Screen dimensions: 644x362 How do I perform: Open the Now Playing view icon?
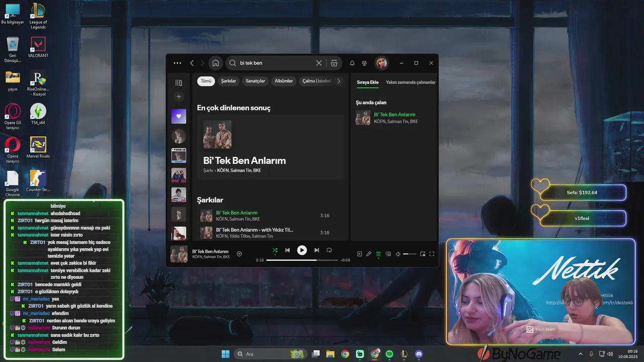coord(359,254)
